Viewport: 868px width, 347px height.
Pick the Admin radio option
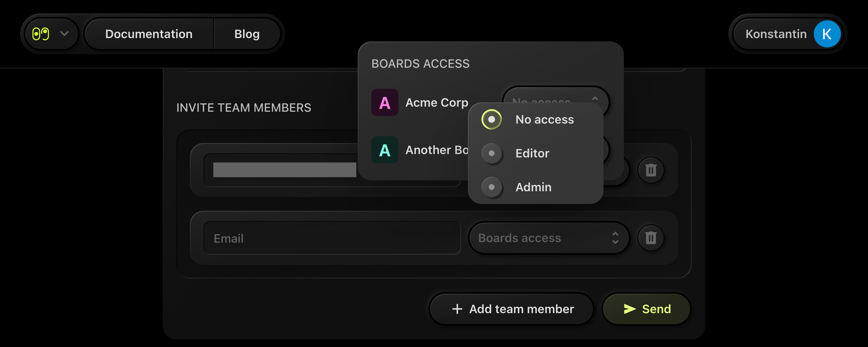tap(492, 187)
